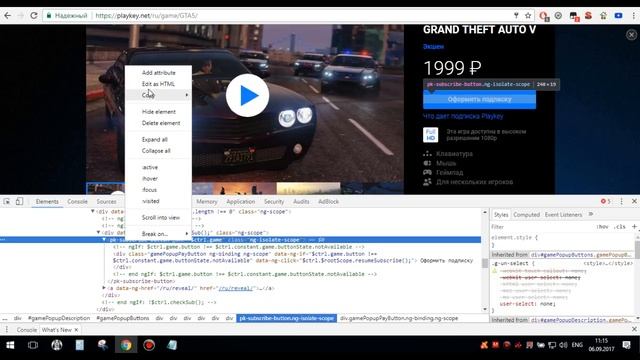Screen dimensions: 640x360
Task: Open the Security tab
Action: (x=273, y=202)
